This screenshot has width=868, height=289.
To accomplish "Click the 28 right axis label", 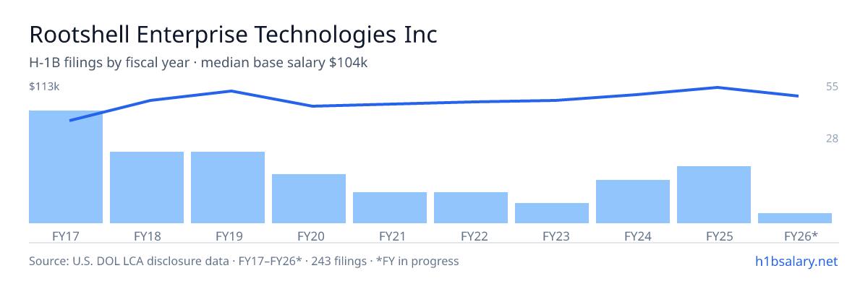I will point(832,138).
